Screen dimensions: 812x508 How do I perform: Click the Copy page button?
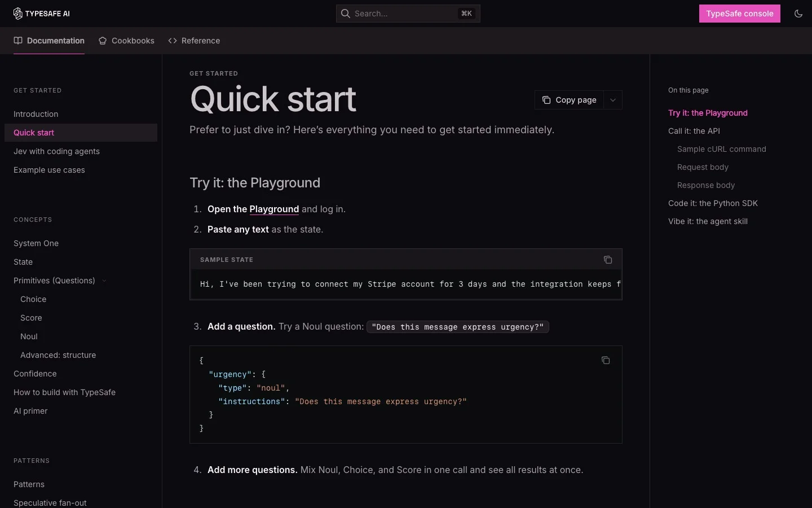point(570,100)
